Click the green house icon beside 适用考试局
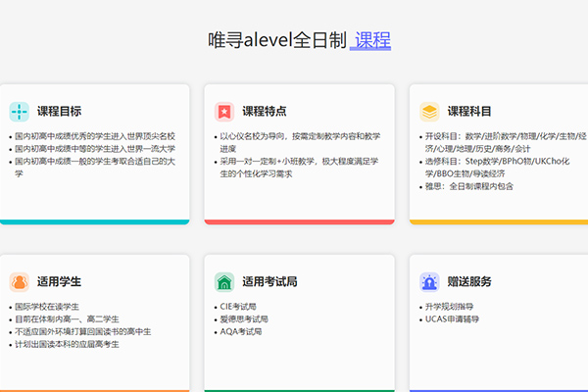588x392 pixels. click(x=224, y=281)
